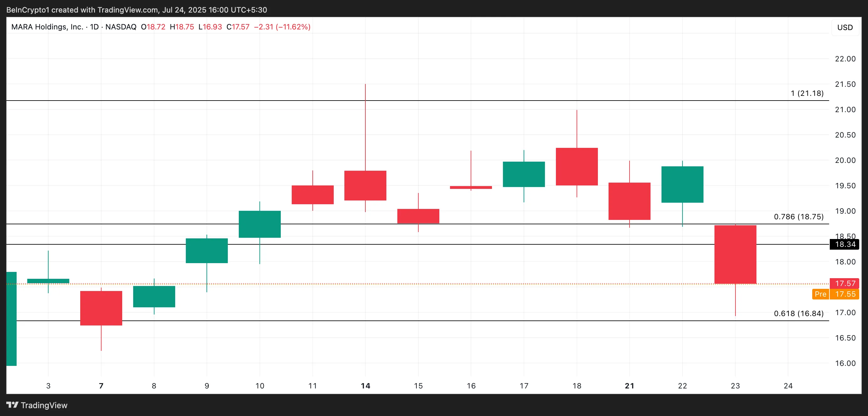Click the Fibonacci label 1 (21.18)
The height and width of the screenshot is (416, 868).
click(x=807, y=93)
